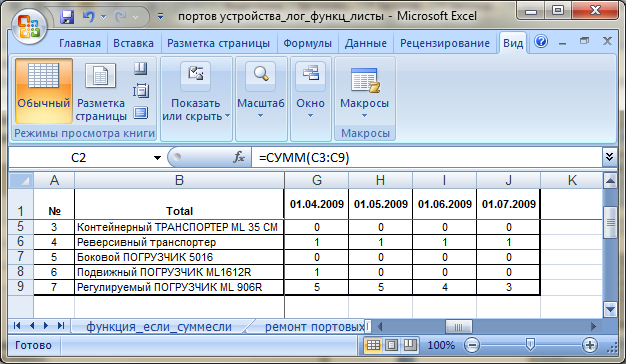Click the page break preview ribbon icon
The height and width of the screenshot is (364, 626).
point(140,69)
